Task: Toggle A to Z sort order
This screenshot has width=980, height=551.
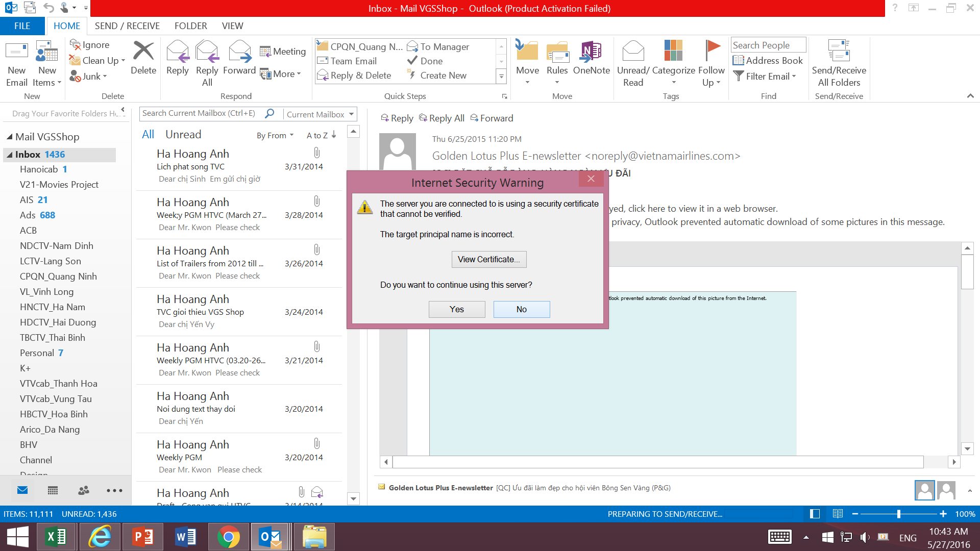Action: click(x=321, y=135)
